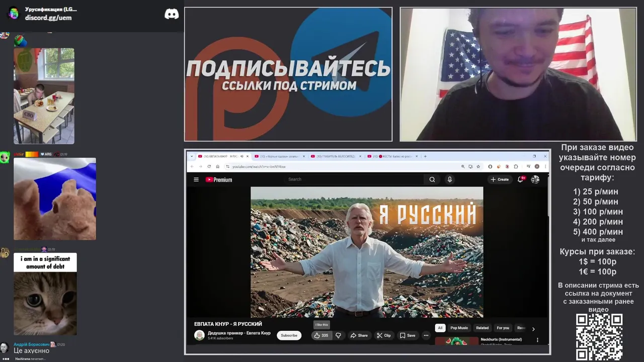Click the YouTube search magnifier button

[x=432, y=179]
